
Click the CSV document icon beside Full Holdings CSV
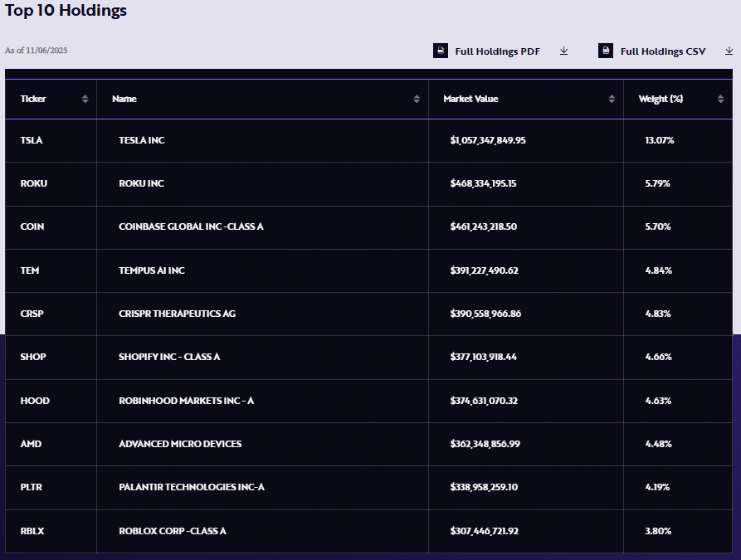coord(606,51)
